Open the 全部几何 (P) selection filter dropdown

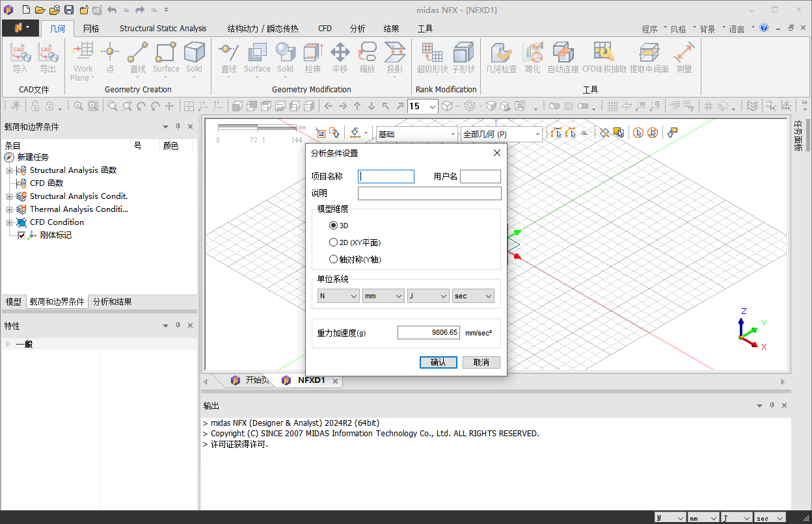(x=500, y=134)
